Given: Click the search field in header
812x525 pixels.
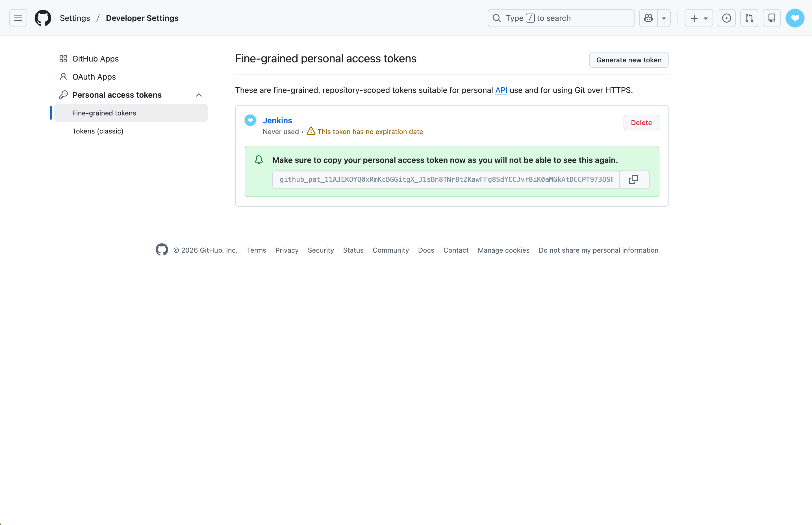Looking at the screenshot, I should click(x=561, y=18).
